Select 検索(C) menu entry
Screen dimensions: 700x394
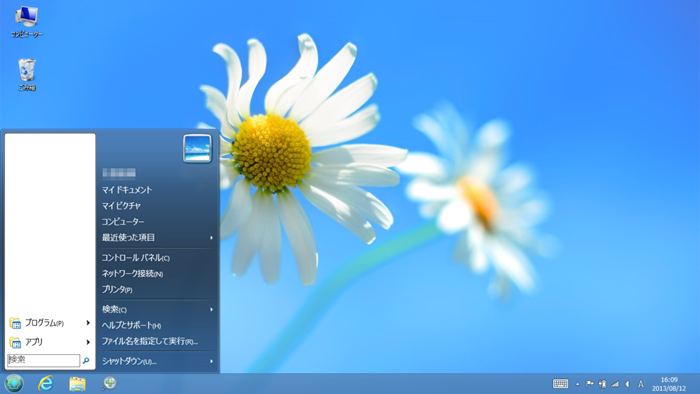coord(114,309)
